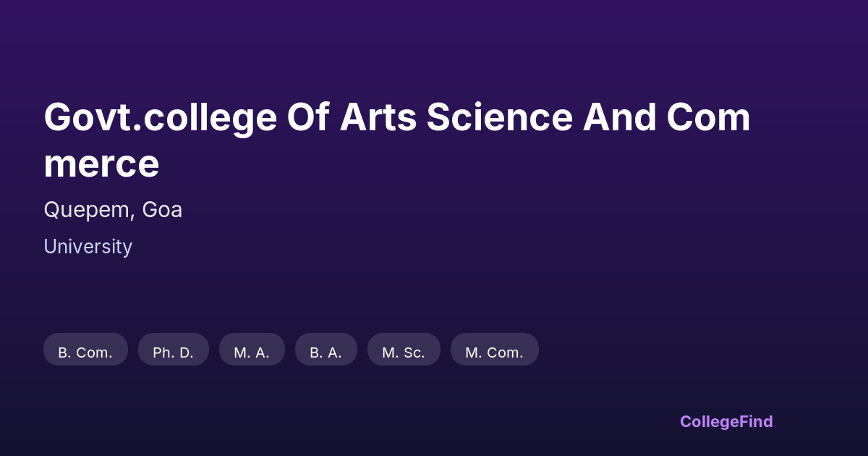868x456 pixels.
Task: Click the word And in the heading
Action: [x=619, y=118]
